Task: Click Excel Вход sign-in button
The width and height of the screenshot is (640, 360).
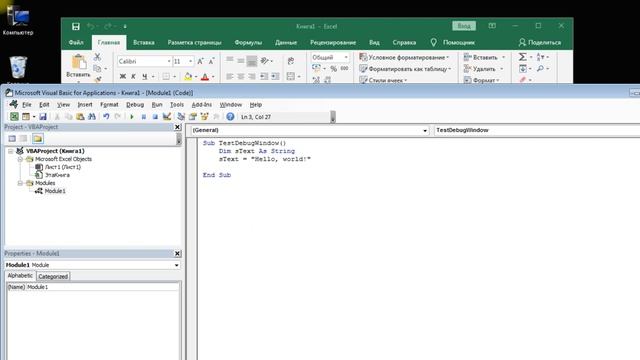Action: (x=464, y=26)
